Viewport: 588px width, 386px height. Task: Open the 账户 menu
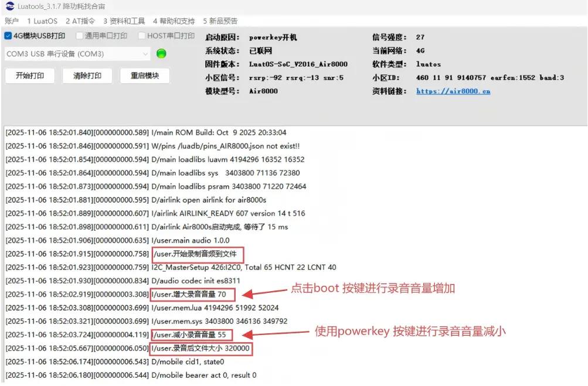[x=12, y=21]
